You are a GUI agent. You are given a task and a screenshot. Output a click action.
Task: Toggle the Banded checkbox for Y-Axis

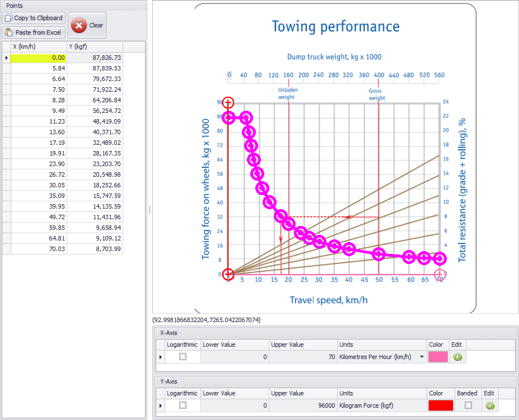(467, 405)
